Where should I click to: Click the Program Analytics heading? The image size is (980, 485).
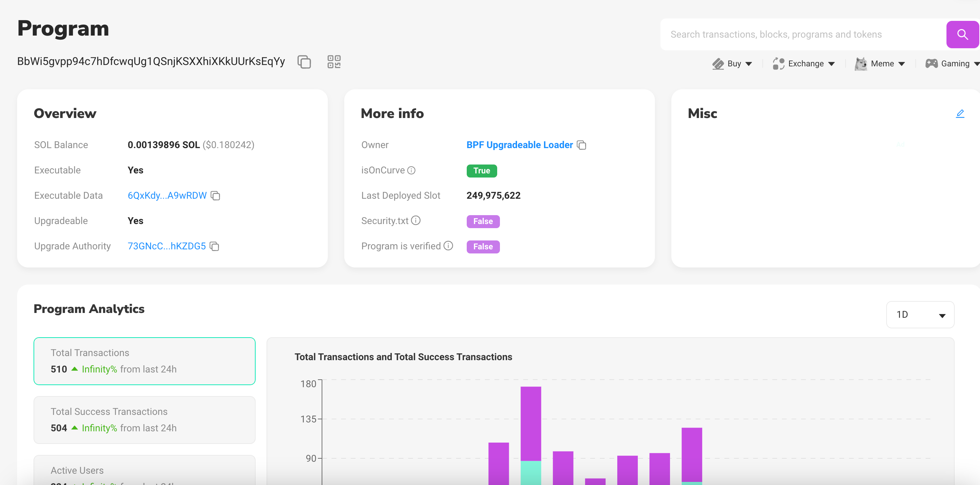(89, 309)
